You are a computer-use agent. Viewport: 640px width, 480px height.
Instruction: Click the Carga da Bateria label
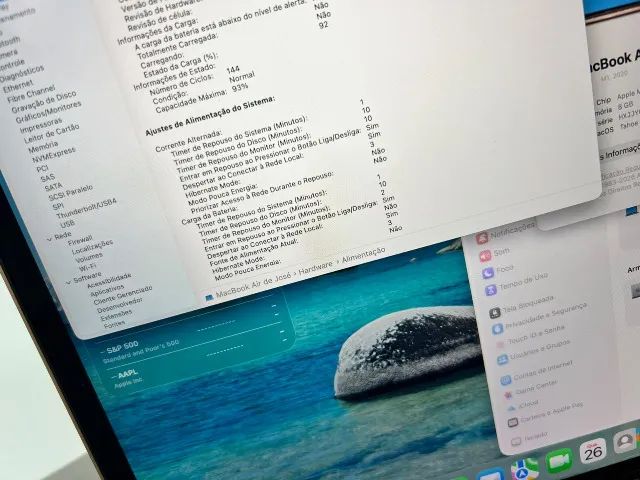click(x=209, y=215)
